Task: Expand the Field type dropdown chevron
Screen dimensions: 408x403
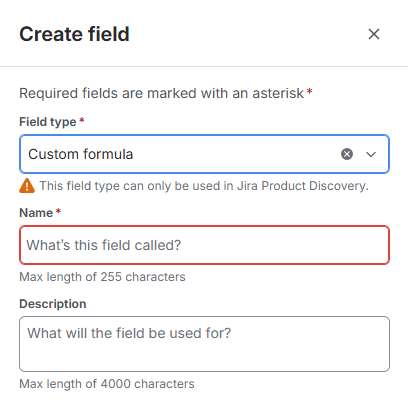Action: tap(371, 154)
